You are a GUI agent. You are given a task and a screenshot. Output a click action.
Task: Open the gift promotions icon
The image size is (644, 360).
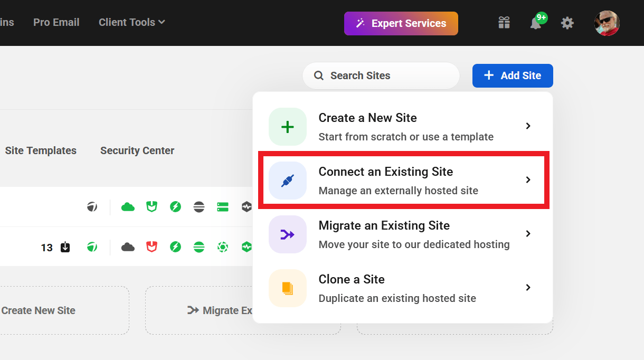(x=504, y=23)
